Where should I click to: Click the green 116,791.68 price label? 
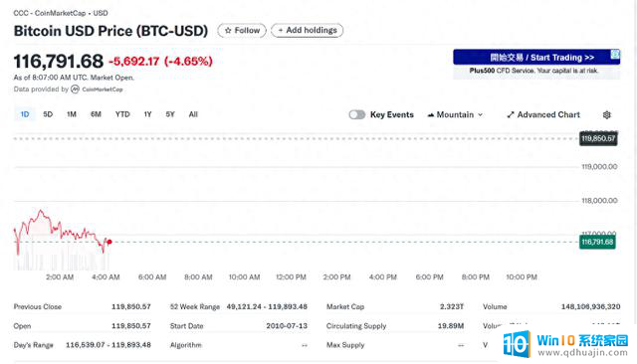(597, 243)
